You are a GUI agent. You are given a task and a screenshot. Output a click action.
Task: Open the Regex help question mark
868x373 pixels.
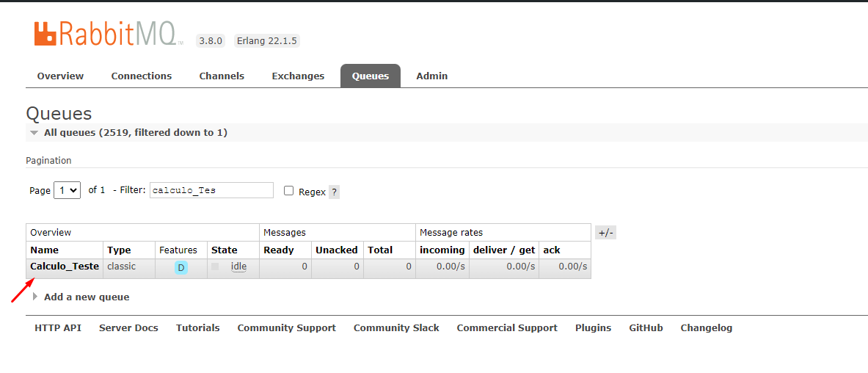coord(334,192)
